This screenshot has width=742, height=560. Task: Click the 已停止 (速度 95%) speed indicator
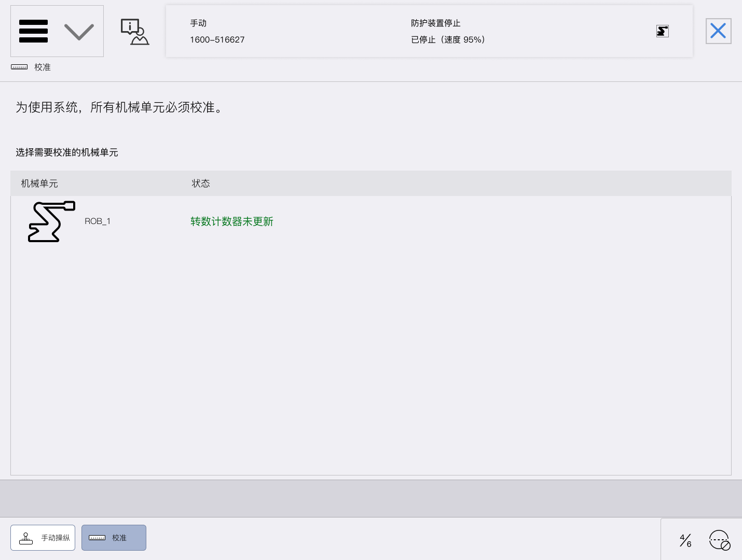pos(448,40)
